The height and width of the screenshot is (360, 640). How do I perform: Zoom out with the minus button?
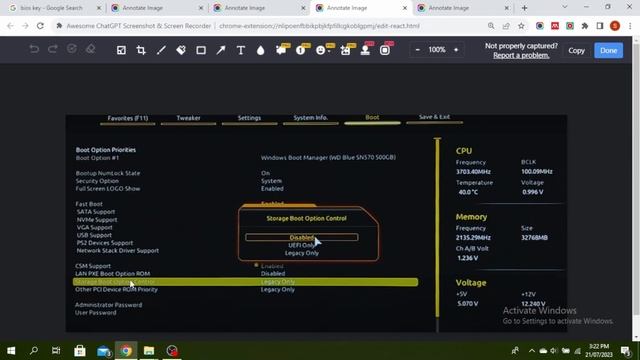click(417, 50)
